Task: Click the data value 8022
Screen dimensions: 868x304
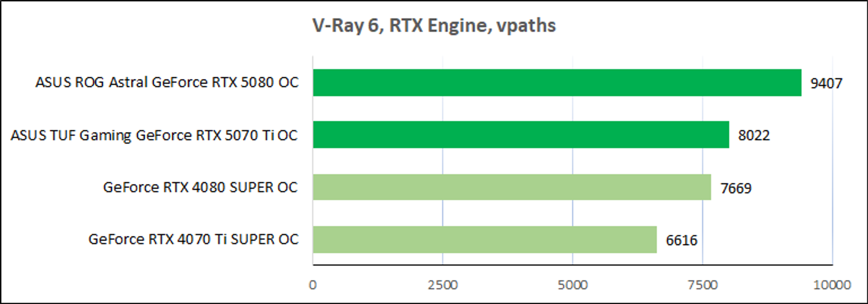Action: (x=754, y=136)
